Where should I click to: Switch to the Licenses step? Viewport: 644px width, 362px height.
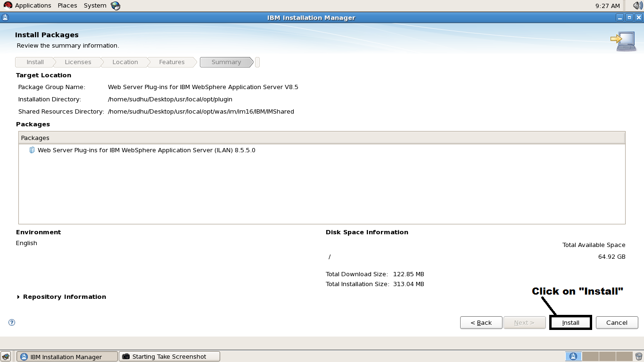coord(77,62)
